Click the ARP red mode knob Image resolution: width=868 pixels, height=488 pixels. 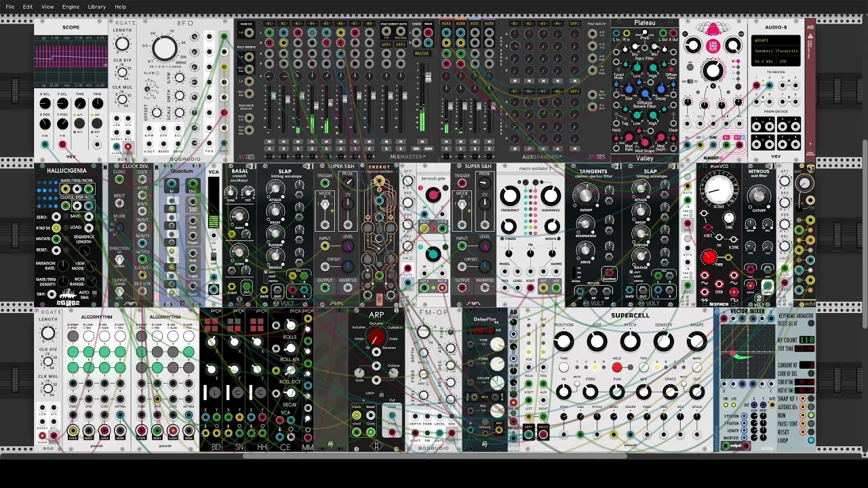point(376,337)
